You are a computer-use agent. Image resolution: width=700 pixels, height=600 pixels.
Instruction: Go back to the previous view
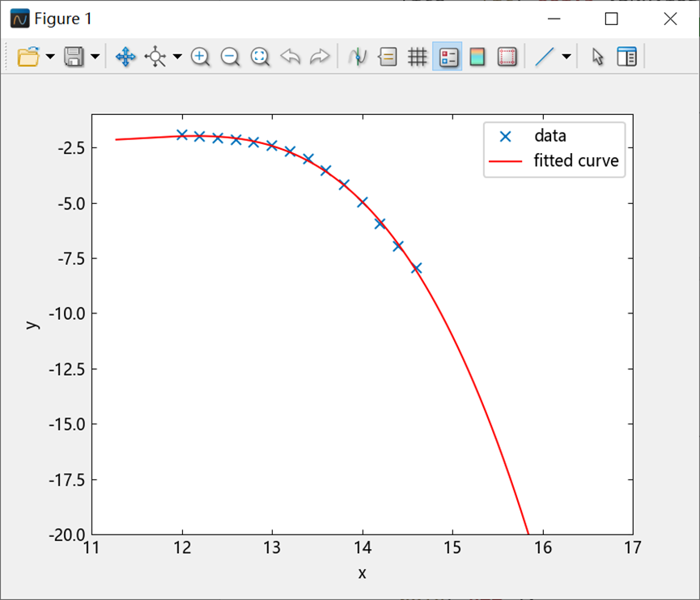tap(291, 57)
